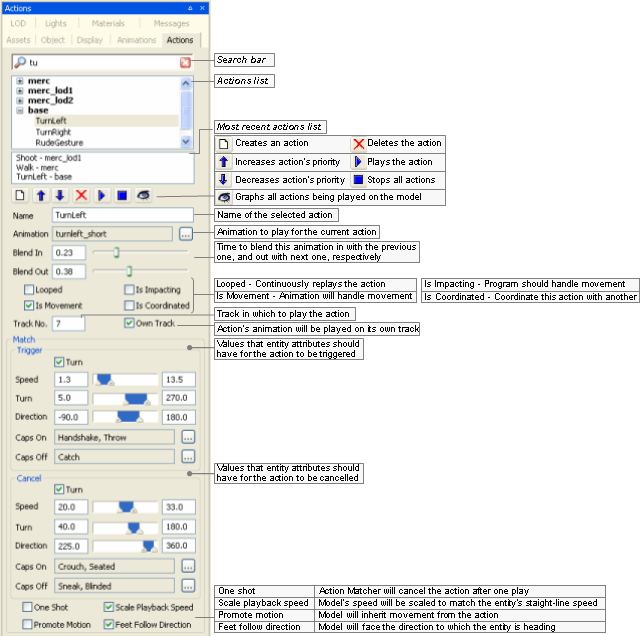The height and width of the screenshot is (636, 640).
Task: Select 'Walk - merc' recent action
Action: pos(37,168)
